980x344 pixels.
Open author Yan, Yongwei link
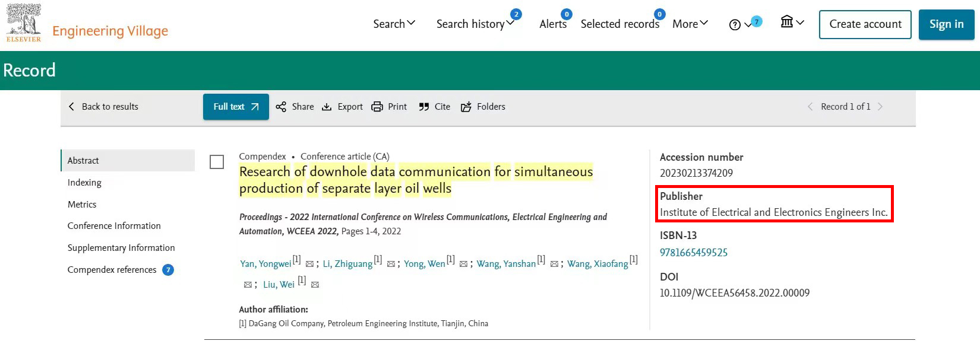[265, 264]
